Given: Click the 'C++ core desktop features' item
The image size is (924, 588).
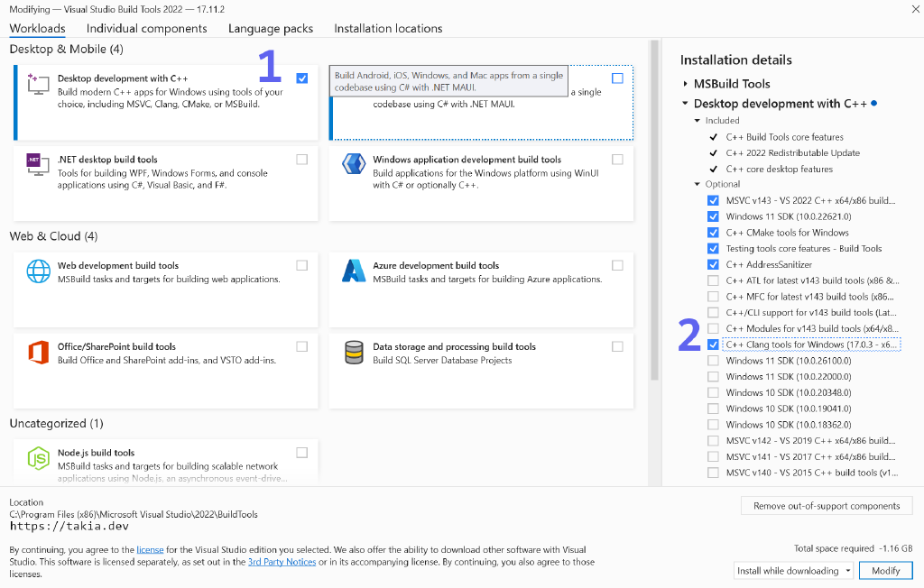Looking at the screenshot, I should (779, 169).
